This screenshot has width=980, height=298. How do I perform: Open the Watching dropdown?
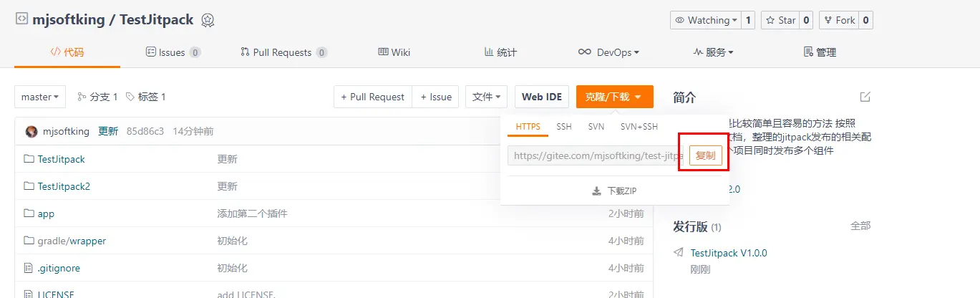[706, 20]
